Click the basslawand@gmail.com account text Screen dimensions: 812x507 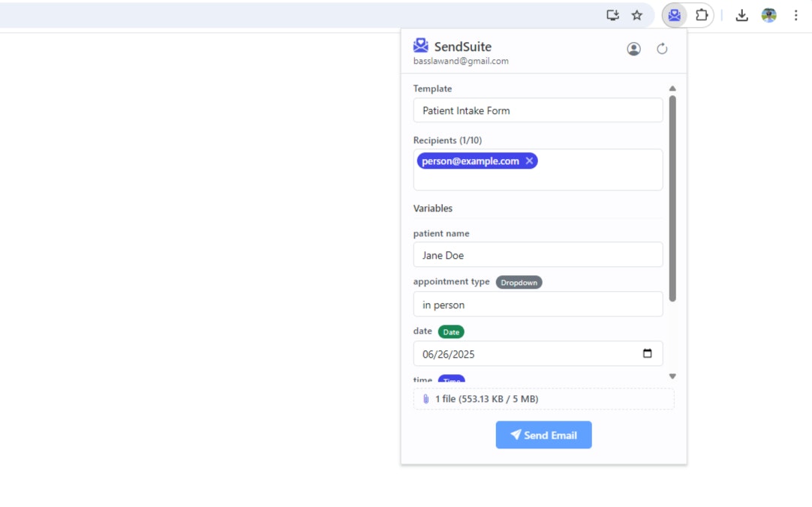pos(461,61)
